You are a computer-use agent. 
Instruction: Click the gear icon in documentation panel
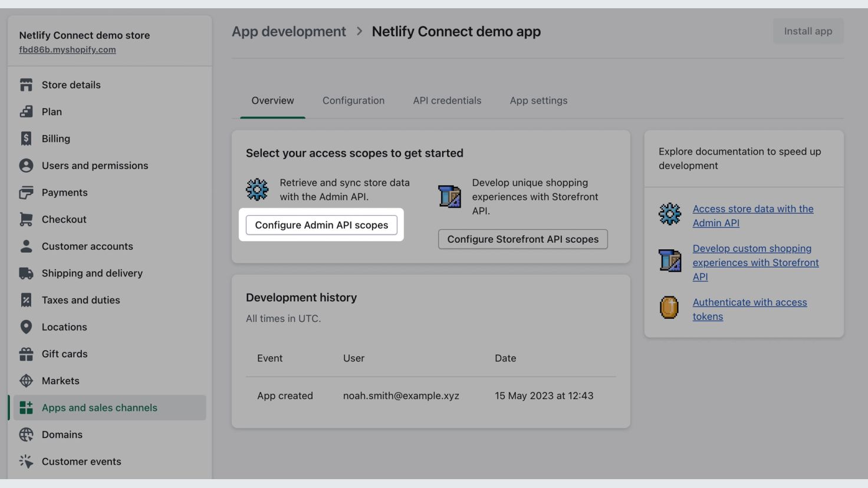pyautogui.click(x=669, y=214)
